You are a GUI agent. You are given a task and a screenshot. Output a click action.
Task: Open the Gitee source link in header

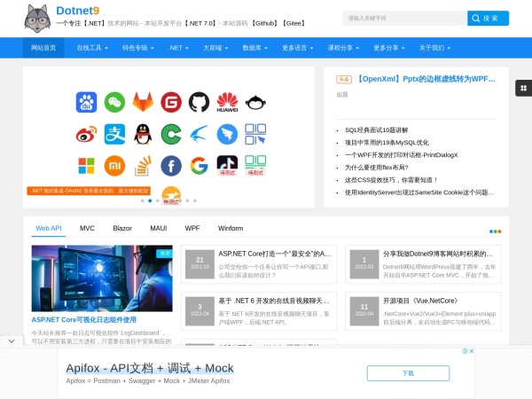293,23
